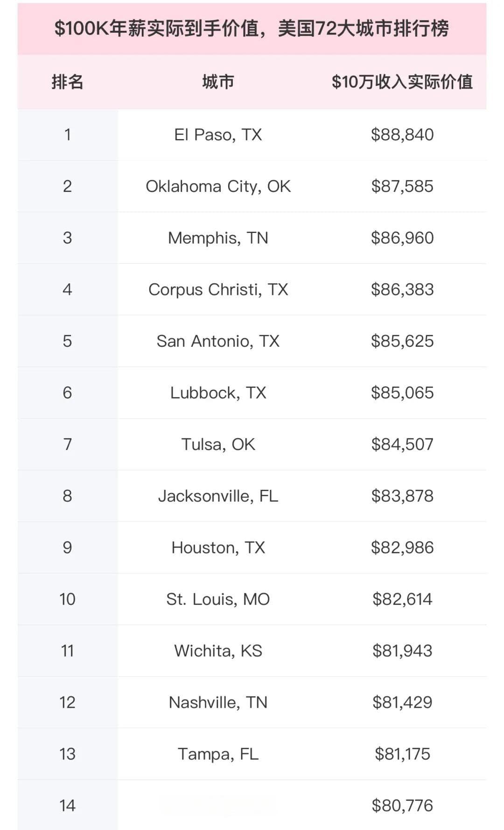This screenshot has height=830, width=504.
Task: Select the $84,507 value for Tulsa
Action: pos(402,444)
